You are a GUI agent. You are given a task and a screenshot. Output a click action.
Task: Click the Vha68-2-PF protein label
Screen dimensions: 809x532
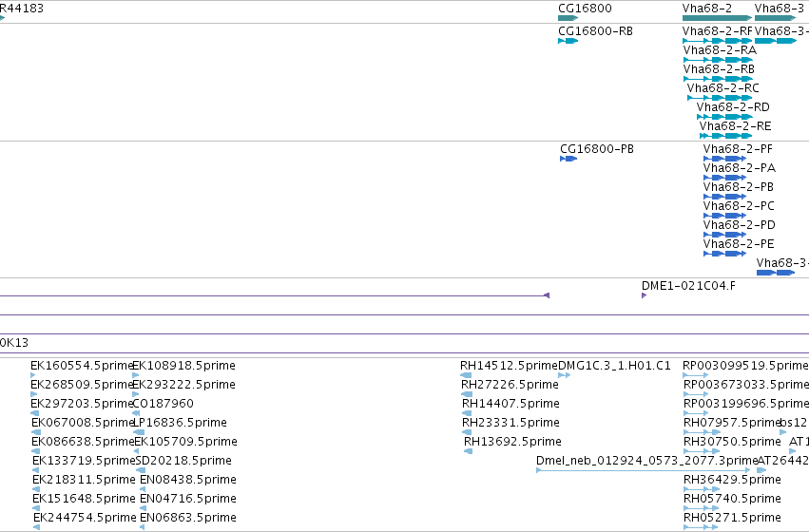tap(738, 149)
